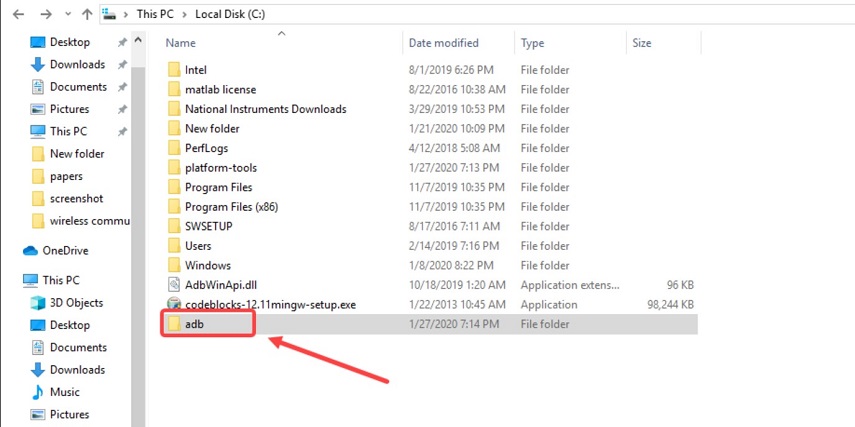Go up one folder level
855x427 pixels.
click(87, 14)
